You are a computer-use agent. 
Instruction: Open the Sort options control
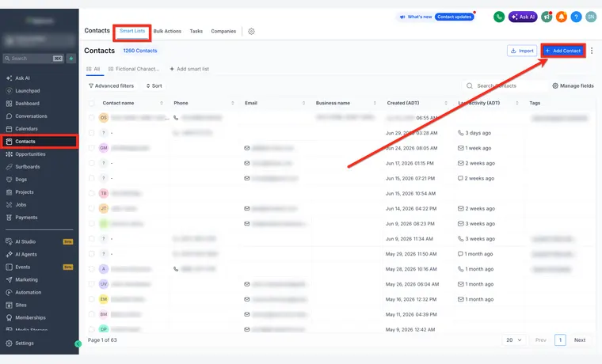(x=154, y=86)
